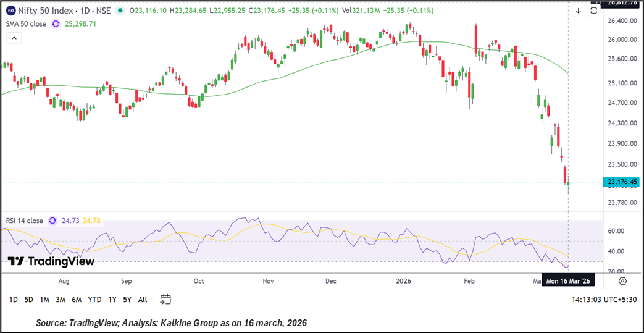
Task: Select the 1M time range
Action: point(44,300)
